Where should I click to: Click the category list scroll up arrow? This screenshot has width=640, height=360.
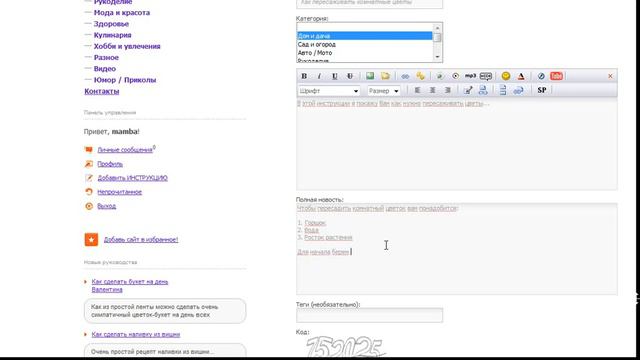pos(437,28)
